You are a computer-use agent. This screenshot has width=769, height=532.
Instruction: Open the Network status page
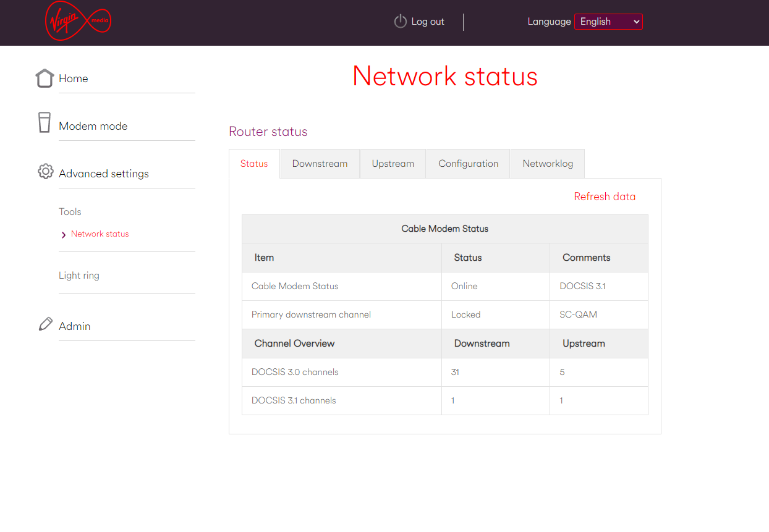pyautogui.click(x=101, y=234)
